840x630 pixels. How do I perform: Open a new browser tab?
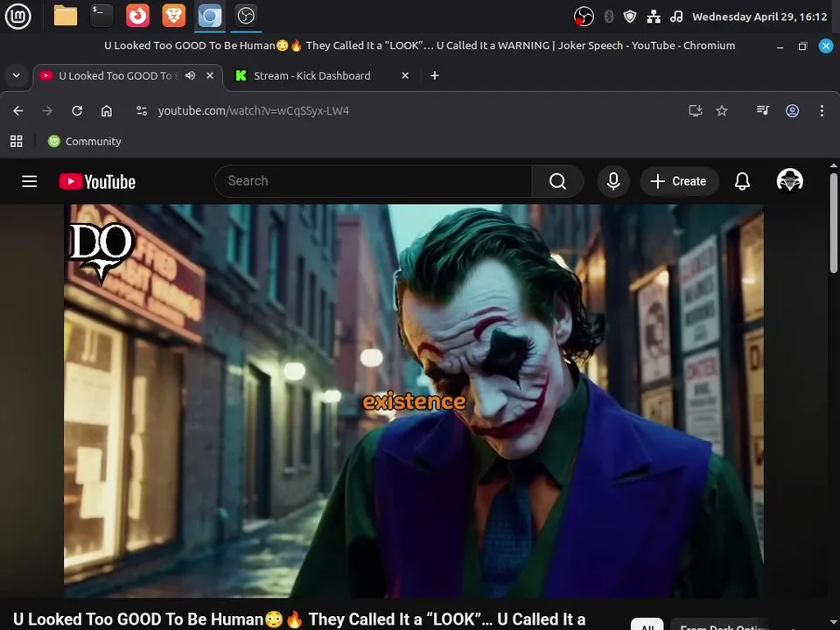coord(435,75)
